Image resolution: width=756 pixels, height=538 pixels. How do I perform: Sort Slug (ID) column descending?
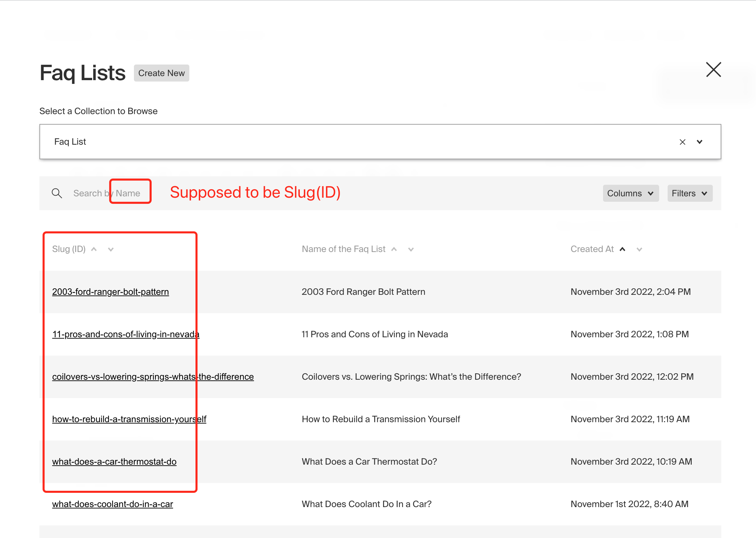click(x=111, y=250)
